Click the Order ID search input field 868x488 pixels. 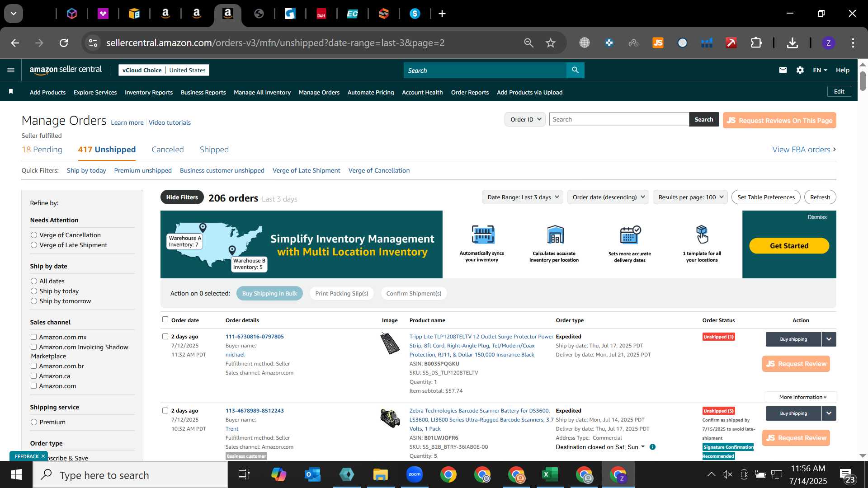coord(619,119)
